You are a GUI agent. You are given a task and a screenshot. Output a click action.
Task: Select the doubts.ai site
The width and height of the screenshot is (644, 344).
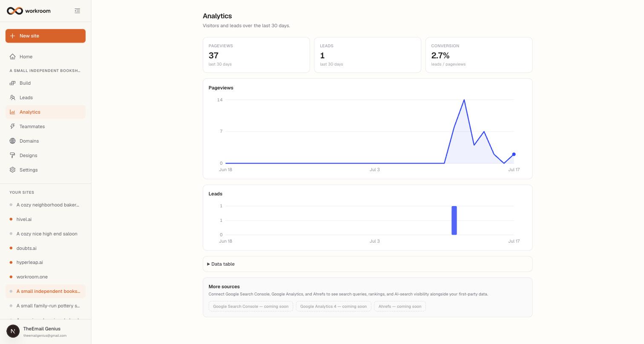46,248
